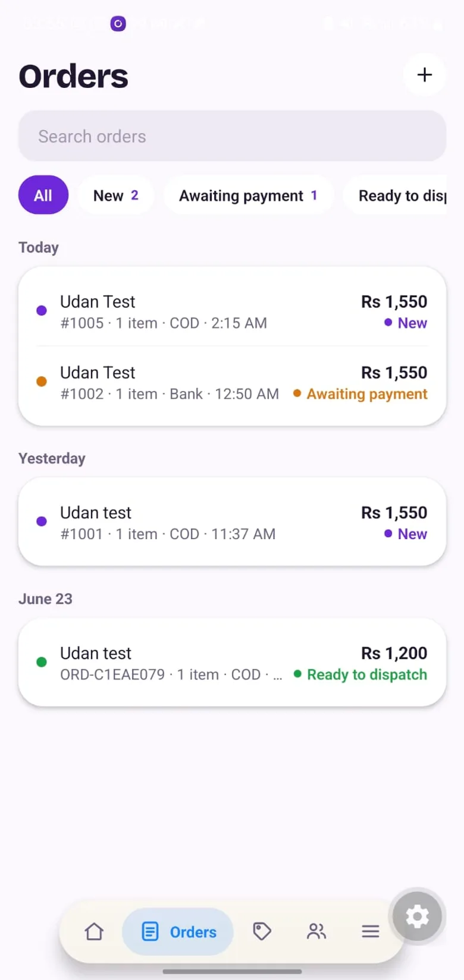Screen dimensions: 464x980
Task: Open yesterday's order #1001
Action: pos(232,522)
